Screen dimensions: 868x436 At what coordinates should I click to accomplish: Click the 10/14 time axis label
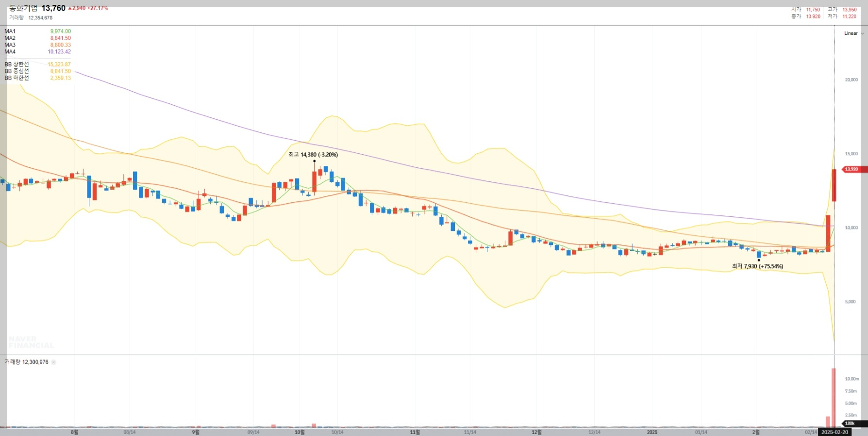click(x=337, y=432)
